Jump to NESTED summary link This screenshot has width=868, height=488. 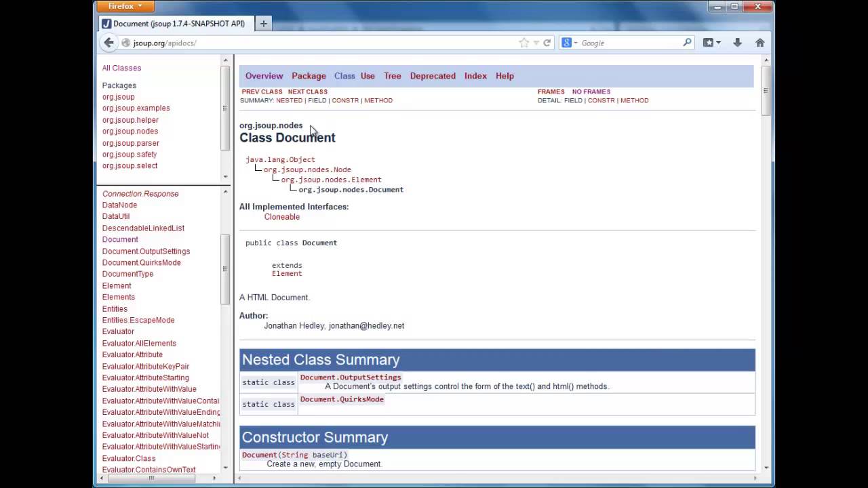[x=289, y=100]
